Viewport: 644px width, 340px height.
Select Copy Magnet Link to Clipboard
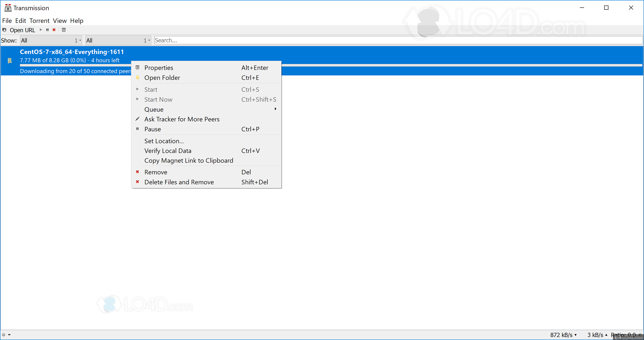(189, 160)
